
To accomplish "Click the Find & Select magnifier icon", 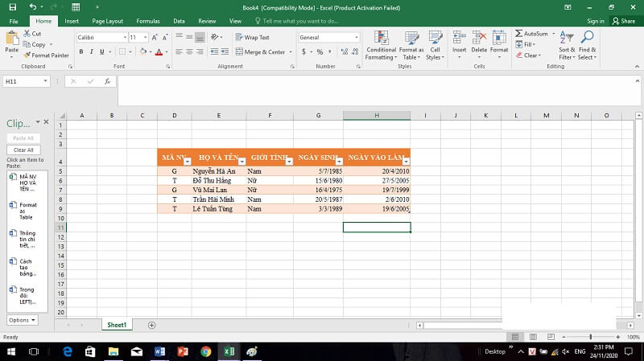I will [587, 45].
